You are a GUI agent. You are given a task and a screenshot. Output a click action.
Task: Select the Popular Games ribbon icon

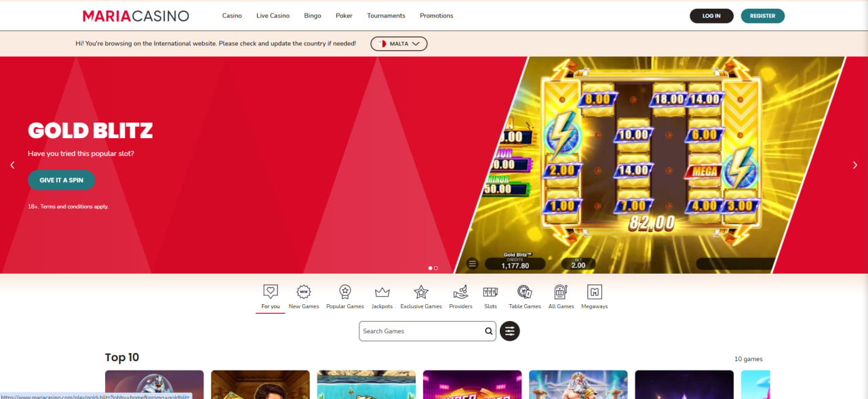[x=345, y=293]
